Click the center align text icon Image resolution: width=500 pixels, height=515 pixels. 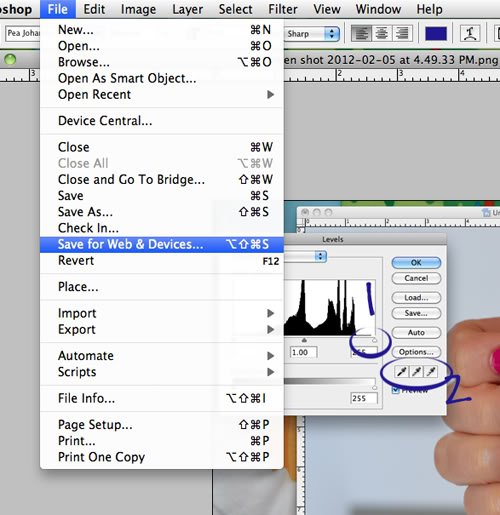pos(382,34)
